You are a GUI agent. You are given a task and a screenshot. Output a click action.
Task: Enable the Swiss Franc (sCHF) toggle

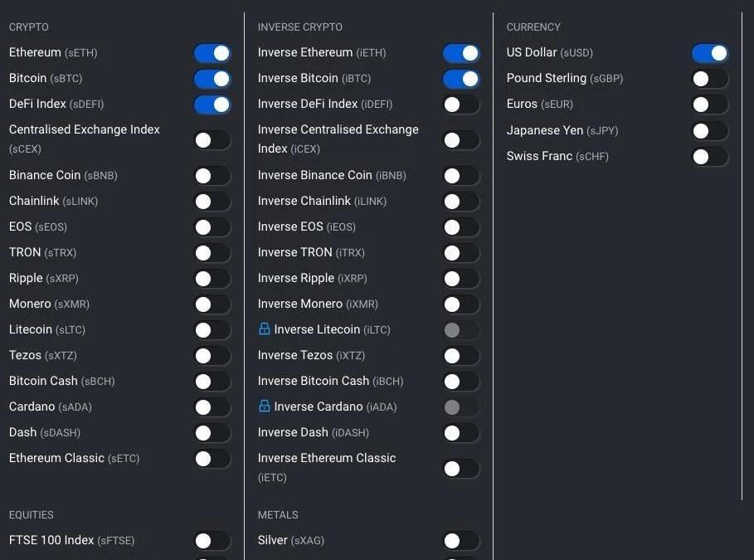[x=710, y=156]
